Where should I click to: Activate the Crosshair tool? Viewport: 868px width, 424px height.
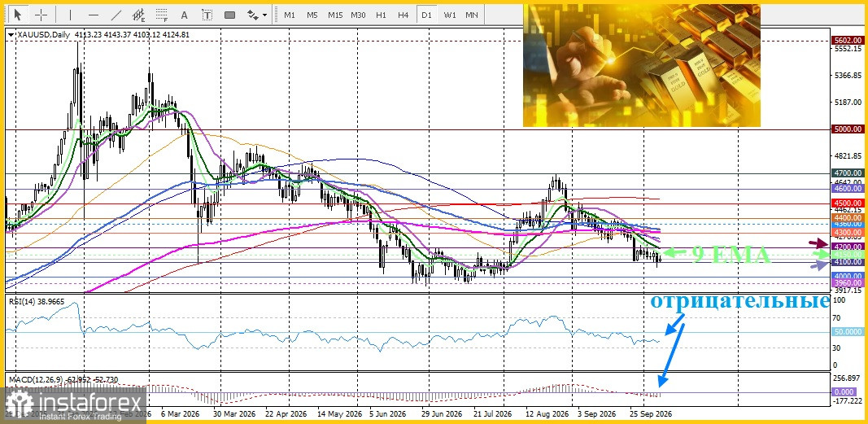[x=41, y=15]
